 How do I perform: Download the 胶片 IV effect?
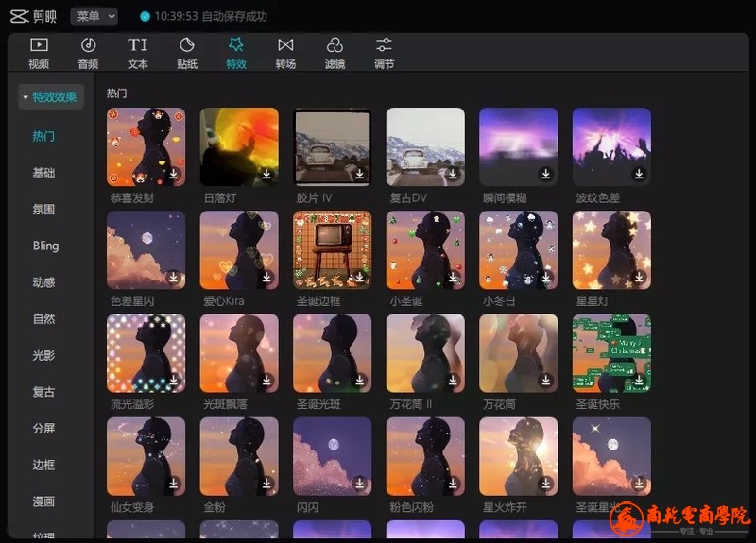coord(360,174)
